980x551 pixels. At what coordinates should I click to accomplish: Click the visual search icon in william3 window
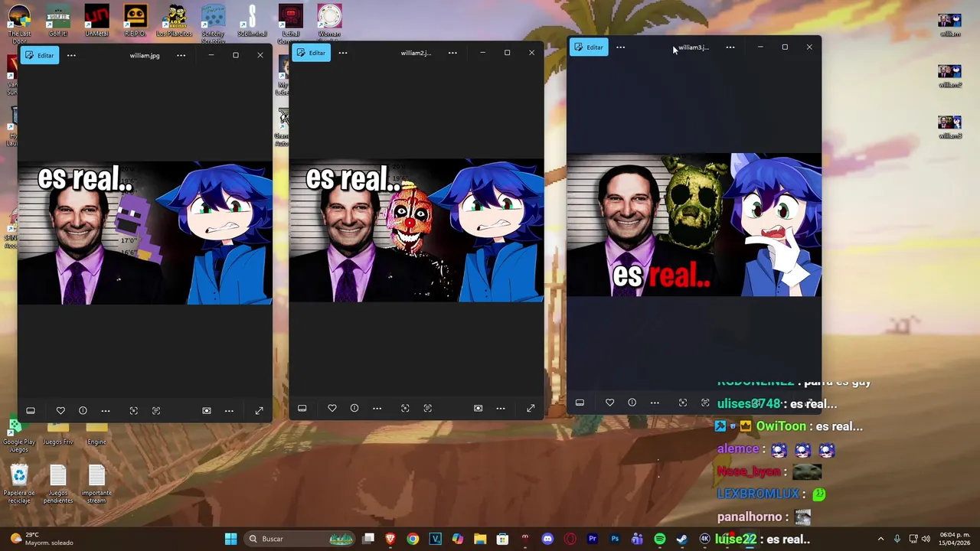(683, 403)
